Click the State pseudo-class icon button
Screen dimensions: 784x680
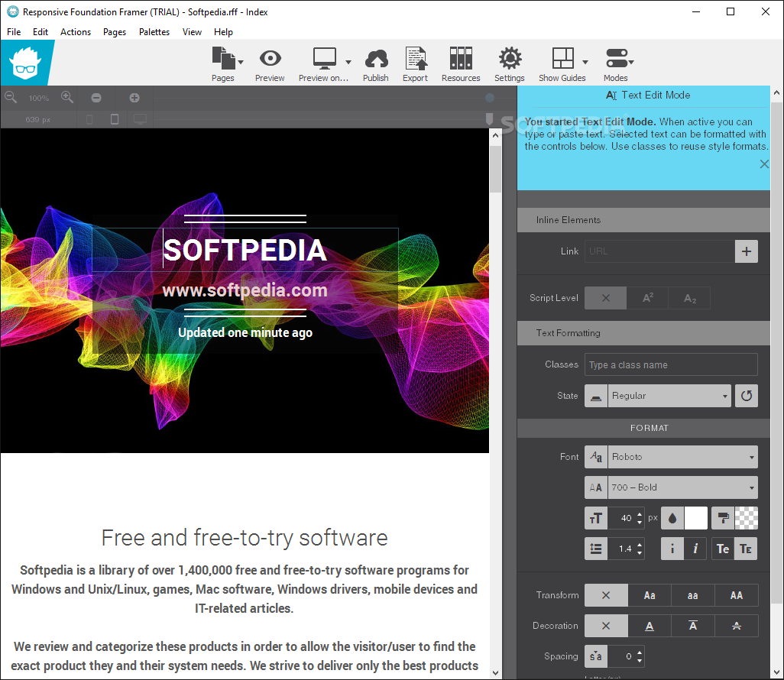(596, 396)
